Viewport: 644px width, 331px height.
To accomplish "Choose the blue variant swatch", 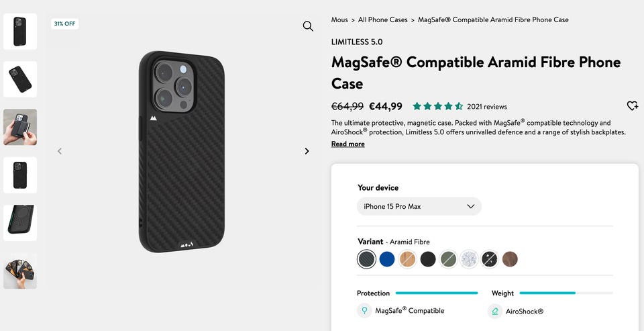I will (387, 259).
